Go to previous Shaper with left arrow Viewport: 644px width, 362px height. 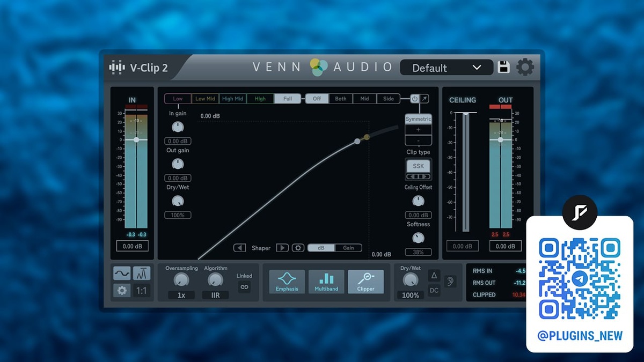pyautogui.click(x=240, y=248)
